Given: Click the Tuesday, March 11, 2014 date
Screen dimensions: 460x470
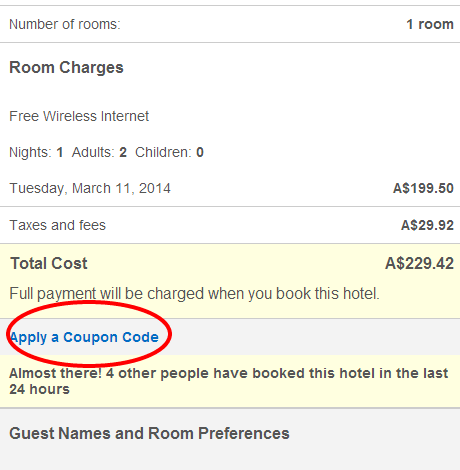Looking at the screenshot, I should [x=90, y=188].
